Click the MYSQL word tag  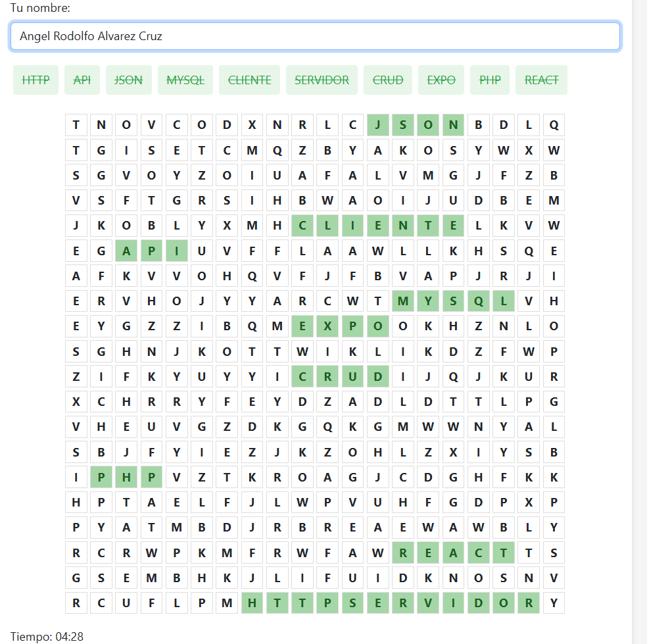pos(185,80)
